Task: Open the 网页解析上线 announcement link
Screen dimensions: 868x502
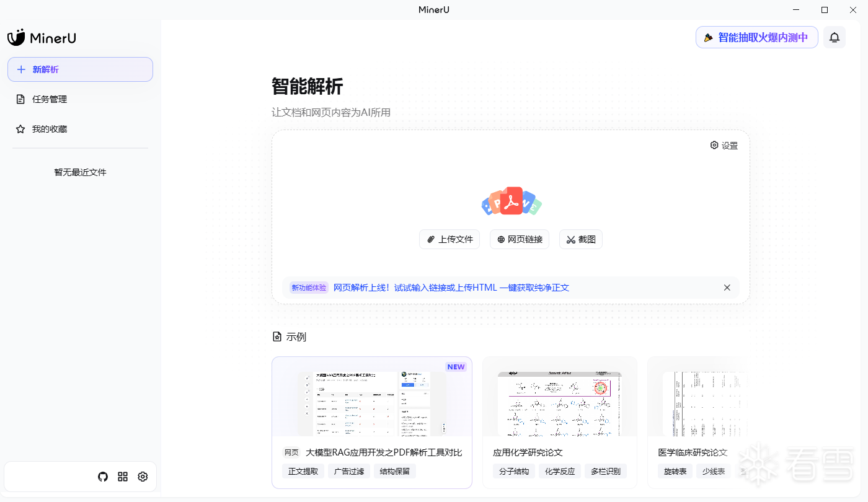Action: click(x=451, y=288)
